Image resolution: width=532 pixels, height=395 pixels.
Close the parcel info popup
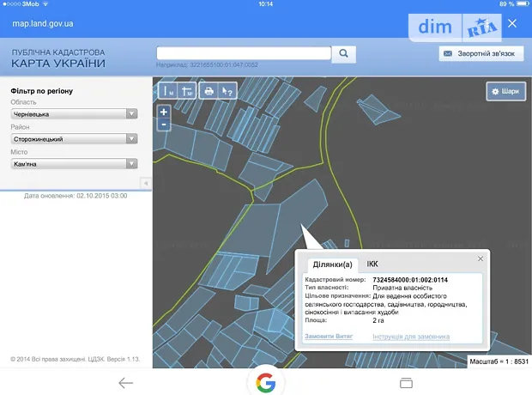[x=481, y=258]
